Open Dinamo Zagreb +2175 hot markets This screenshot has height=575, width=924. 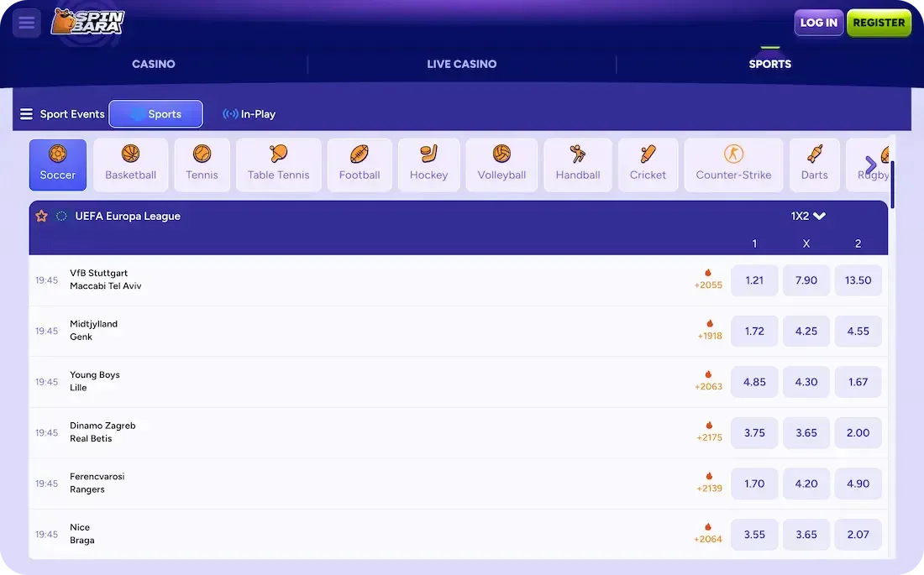709,431
